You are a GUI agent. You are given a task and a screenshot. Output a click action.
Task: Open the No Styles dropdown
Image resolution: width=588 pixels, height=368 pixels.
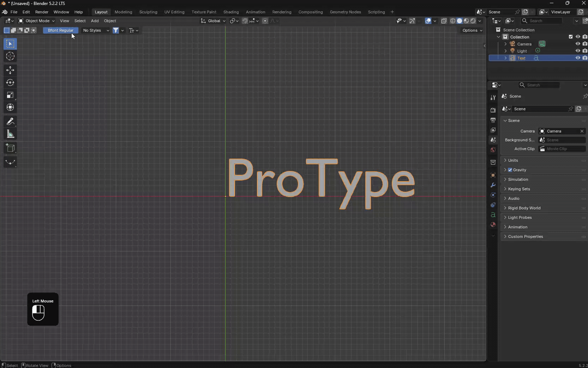tap(96, 30)
